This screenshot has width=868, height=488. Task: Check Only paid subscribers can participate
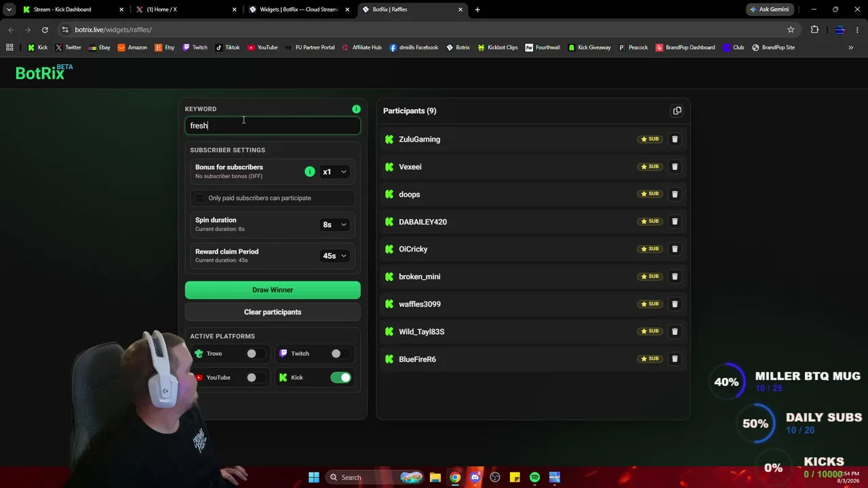[x=199, y=198]
